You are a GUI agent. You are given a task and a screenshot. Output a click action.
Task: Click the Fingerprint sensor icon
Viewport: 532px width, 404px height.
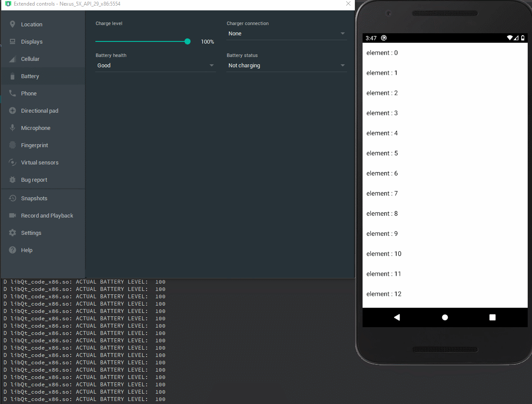pyautogui.click(x=13, y=145)
